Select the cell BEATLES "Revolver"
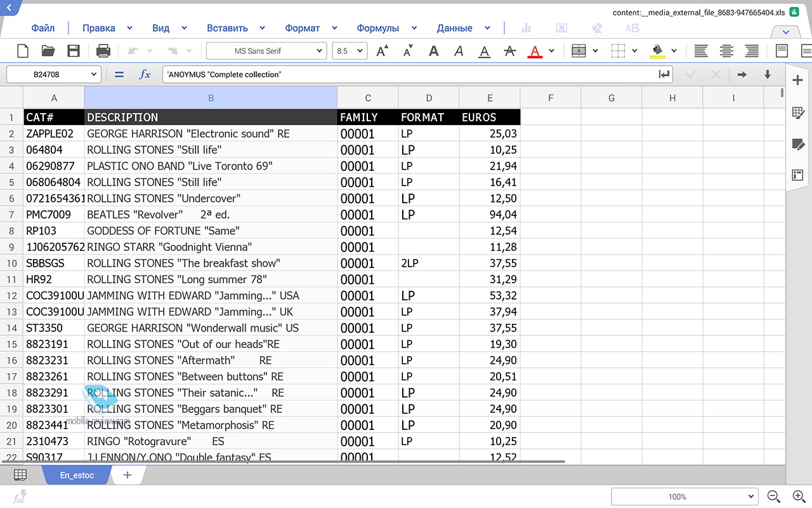812x508 pixels. coord(211,215)
